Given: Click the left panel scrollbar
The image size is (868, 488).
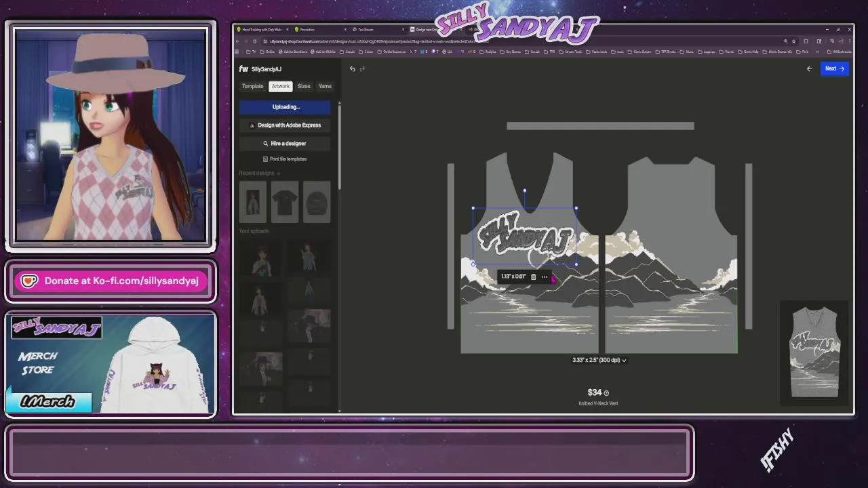Looking at the screenshot, I should point(339,146).
